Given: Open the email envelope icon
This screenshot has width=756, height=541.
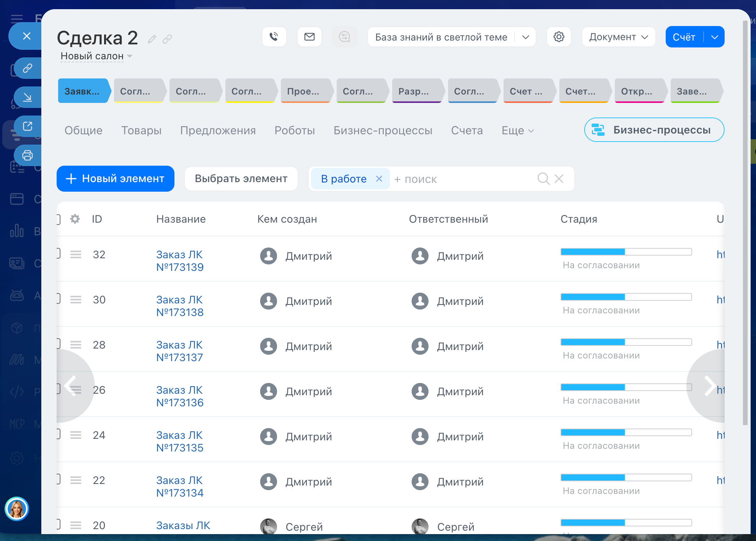Looking at the screenshot, I should point(309,37).
